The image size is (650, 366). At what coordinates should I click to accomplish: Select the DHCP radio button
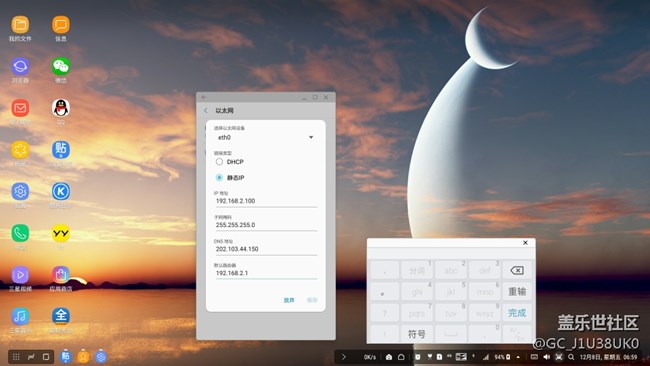(x=219, y=162)
